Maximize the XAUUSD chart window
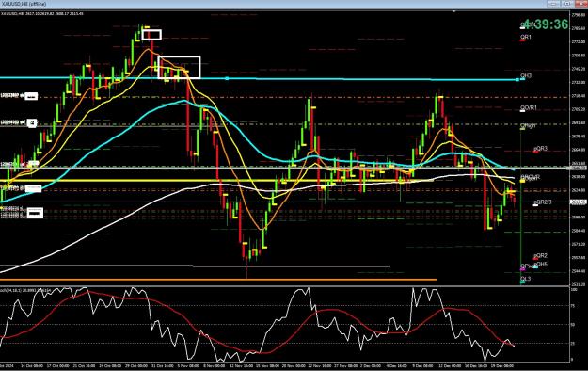The width and height of the screenshot is (588, 371). (567, 4)
